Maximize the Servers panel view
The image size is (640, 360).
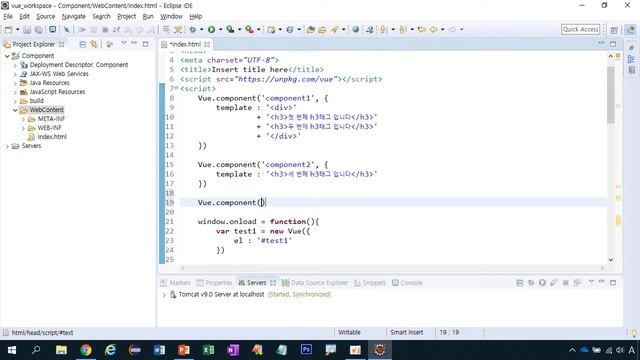[613, 282]
